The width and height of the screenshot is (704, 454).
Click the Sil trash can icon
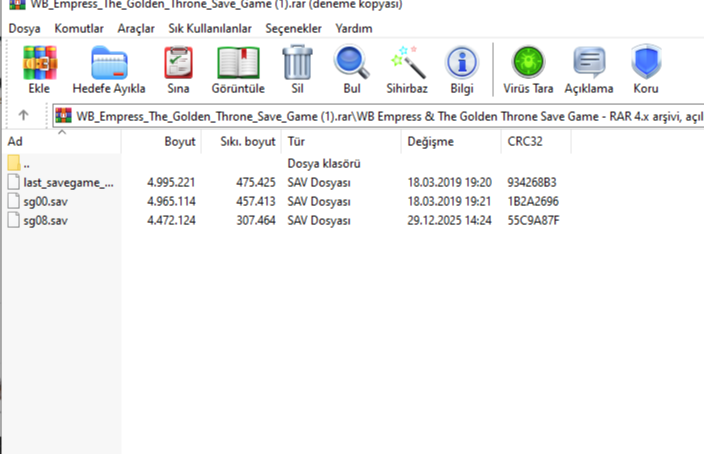[x=297, y=62]
